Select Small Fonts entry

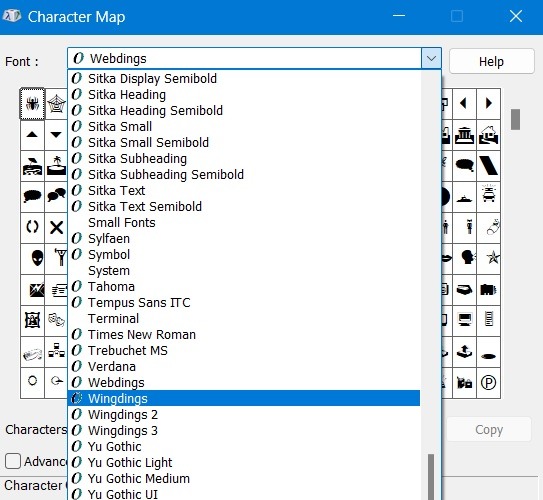[244, 223]
